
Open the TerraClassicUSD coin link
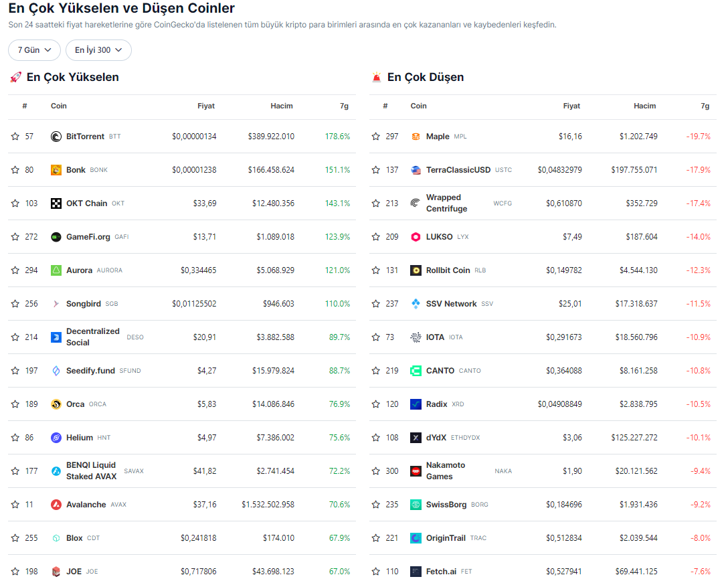tap(458, 170)
